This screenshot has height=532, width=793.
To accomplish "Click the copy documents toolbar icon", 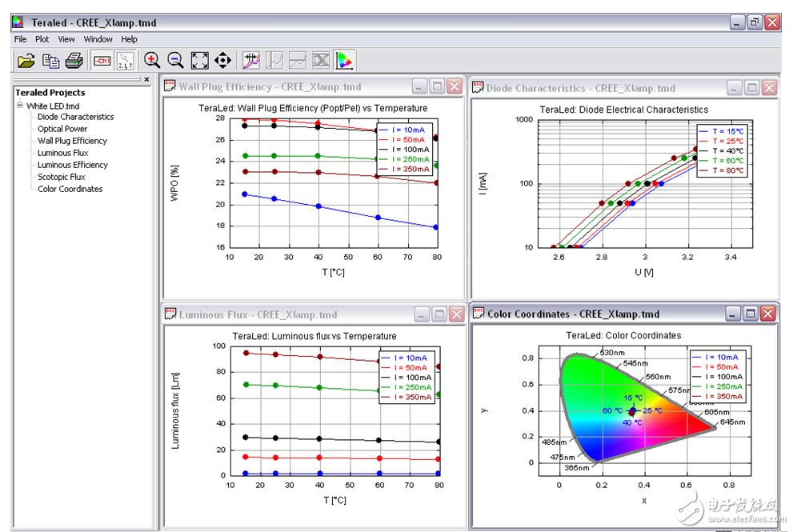I will (50, 60).
